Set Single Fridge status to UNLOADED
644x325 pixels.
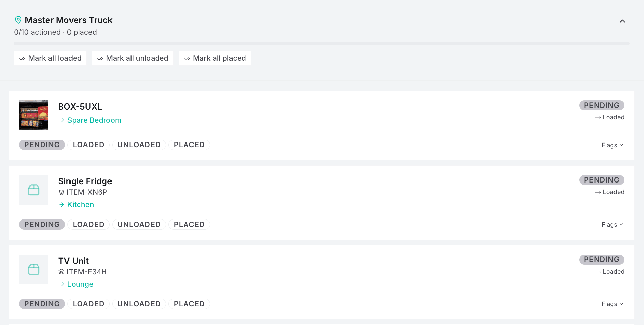tap(139, 224)
